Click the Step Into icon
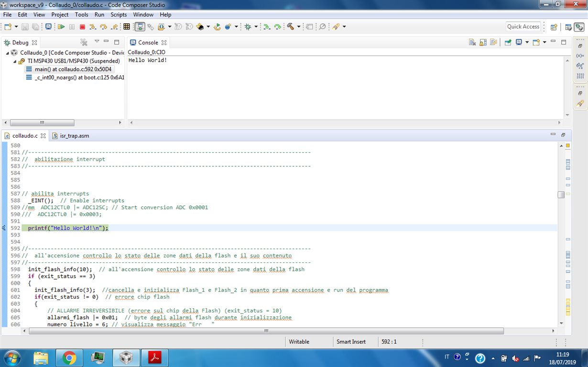 93,27
